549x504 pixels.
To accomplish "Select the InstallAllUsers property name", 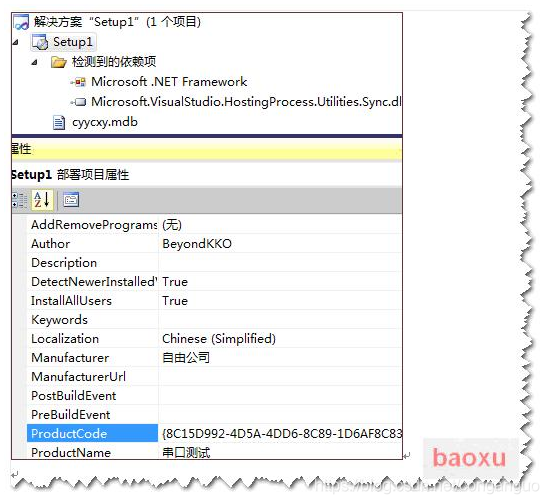I will tap(93, 301).
